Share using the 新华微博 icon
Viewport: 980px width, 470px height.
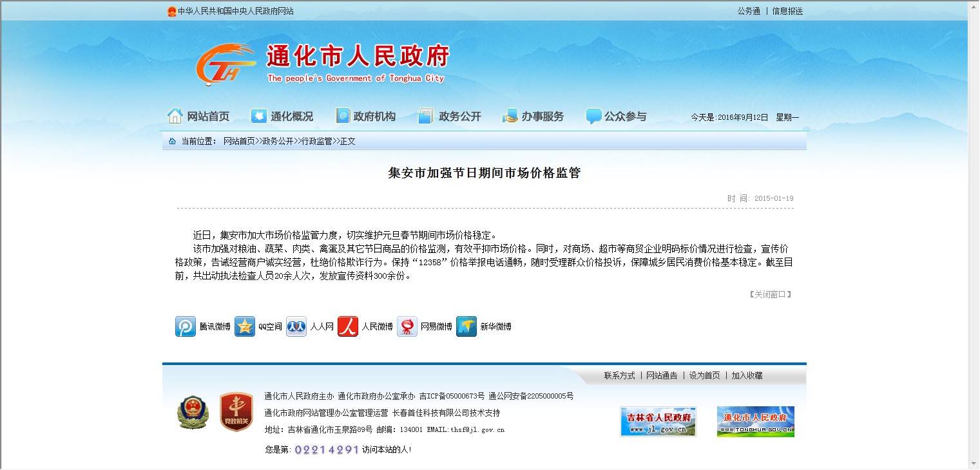pos(466,326)
